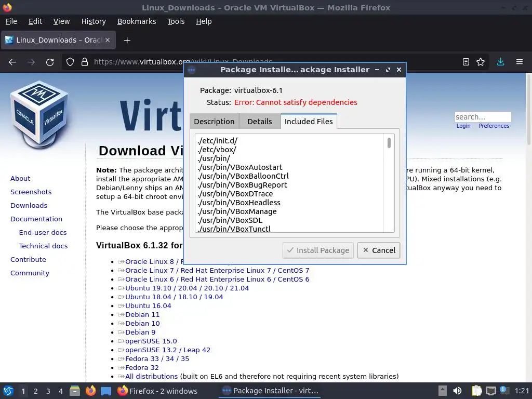Click the network tray icon
The width and height of the screenshot is (532, 399).
pyautogui.click(x=490, y=391)
